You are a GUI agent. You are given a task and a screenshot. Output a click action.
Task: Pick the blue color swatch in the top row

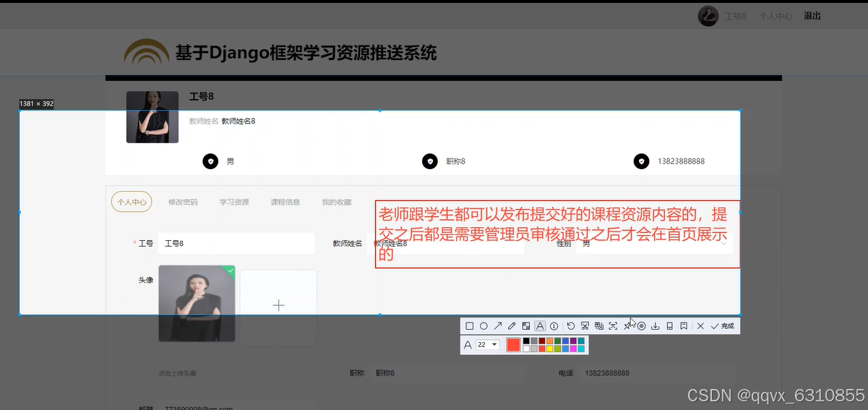click(565, 341)
